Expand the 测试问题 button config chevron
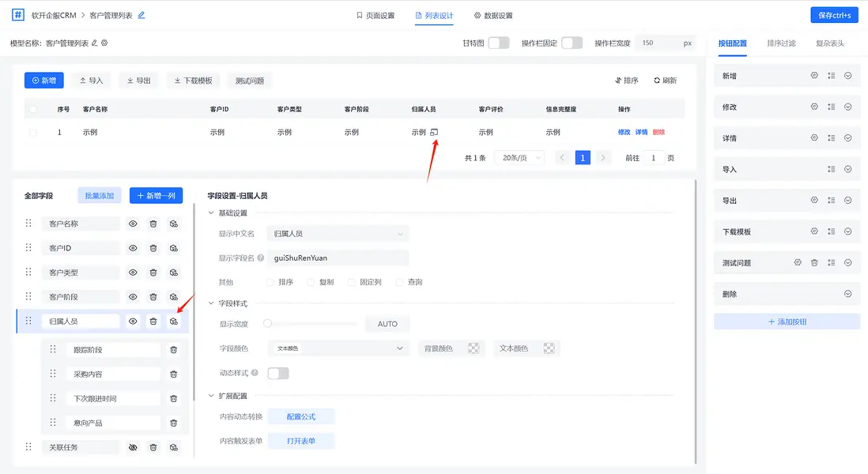Viewport: 868px width, 474px height. 847,263
